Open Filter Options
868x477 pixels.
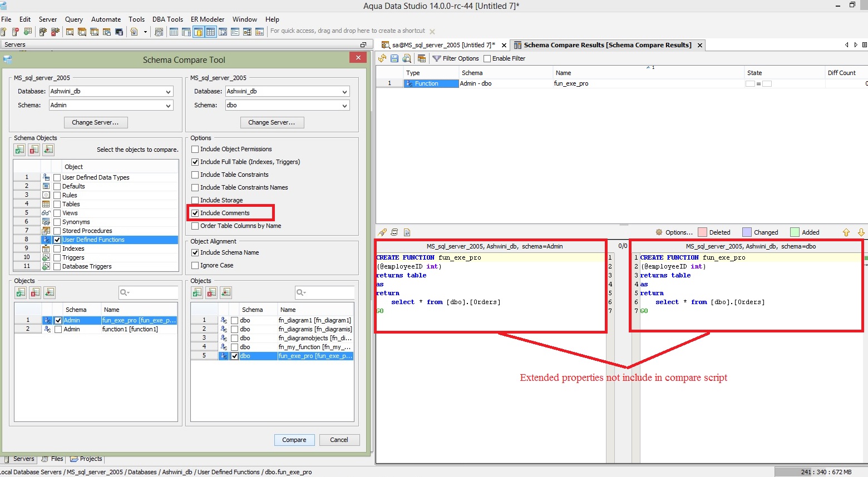[456, 58]
